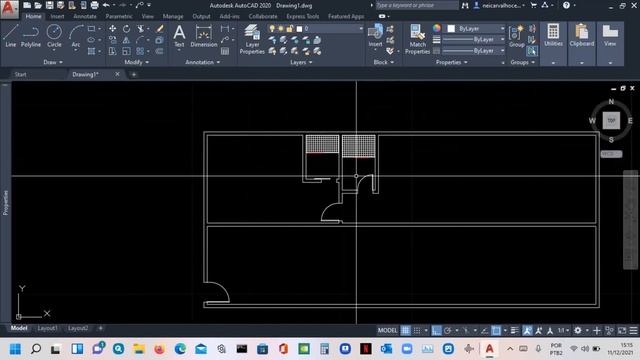
Task: Toggle annotation visibility in status bar
Action: coord(527,330)
